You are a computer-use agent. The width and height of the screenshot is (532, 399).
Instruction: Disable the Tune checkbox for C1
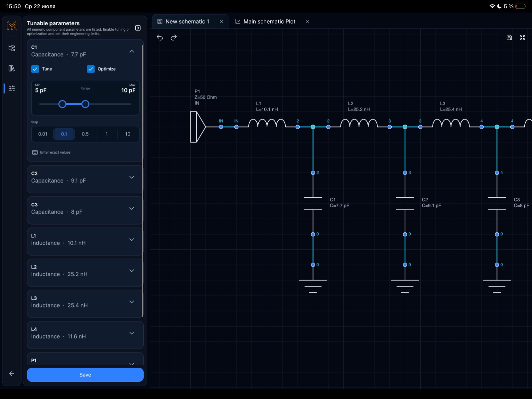(x=35, y=69)
